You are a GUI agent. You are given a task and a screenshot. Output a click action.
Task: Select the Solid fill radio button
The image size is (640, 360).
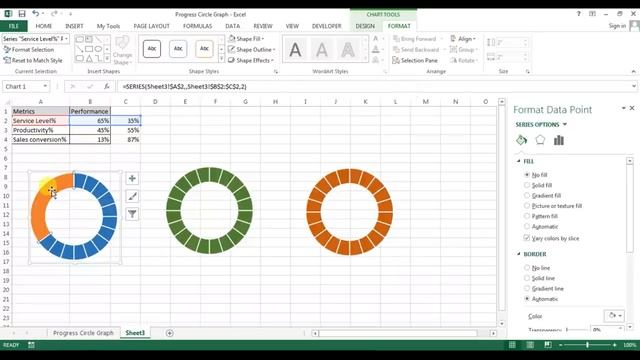pyautogui.click(x=527, y=185)
